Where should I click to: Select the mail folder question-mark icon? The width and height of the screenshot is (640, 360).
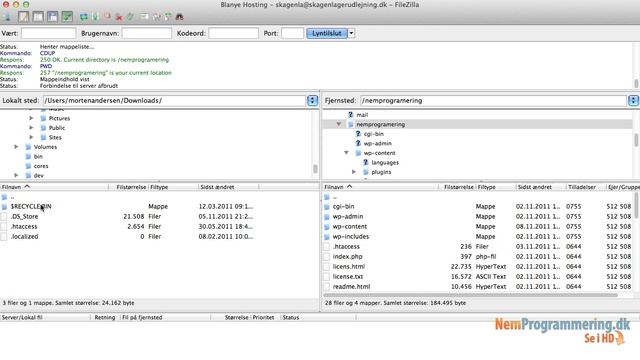pos(350,115)
